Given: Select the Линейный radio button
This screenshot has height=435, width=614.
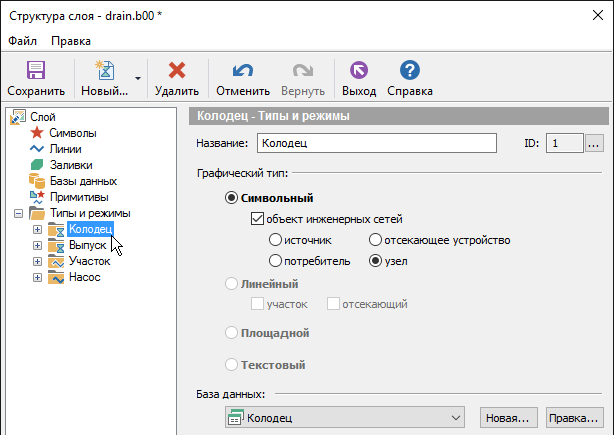Looking at the screenshot, I should pyautogui.click(x=231, y=283).
